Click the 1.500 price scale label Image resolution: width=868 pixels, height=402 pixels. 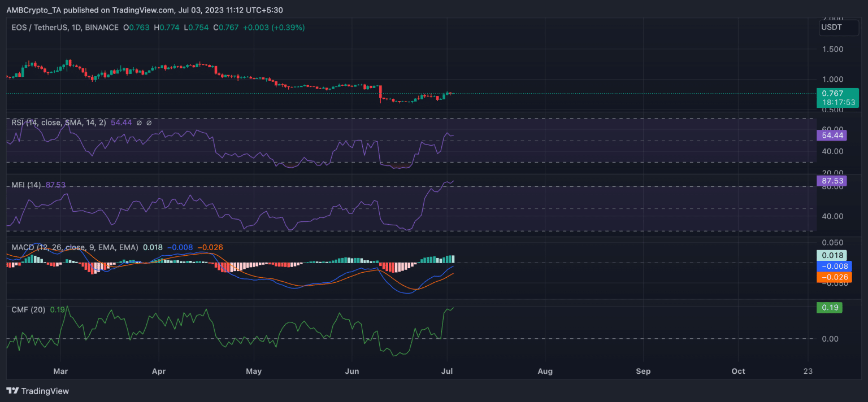point(833,49)
